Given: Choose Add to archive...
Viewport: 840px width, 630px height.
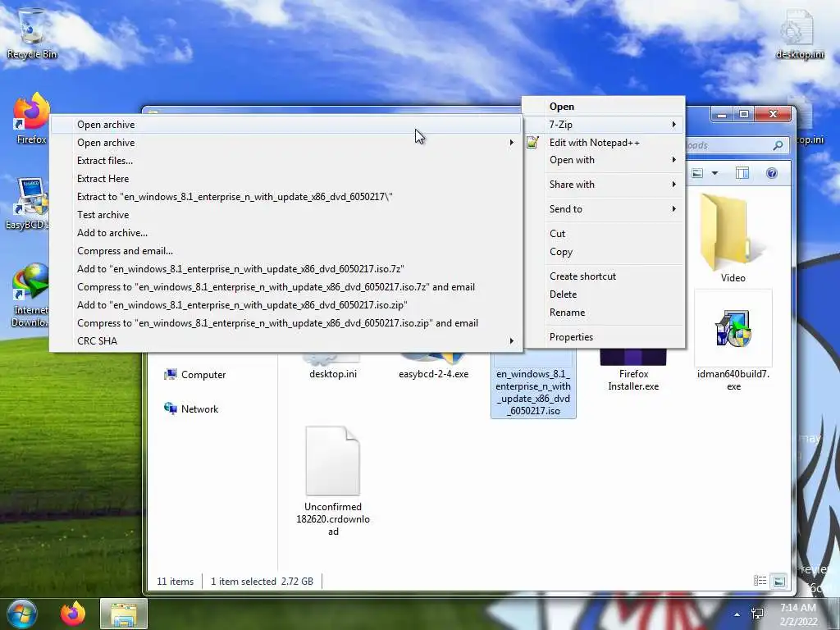Looking at the screenshot, I should click(285, 232).
